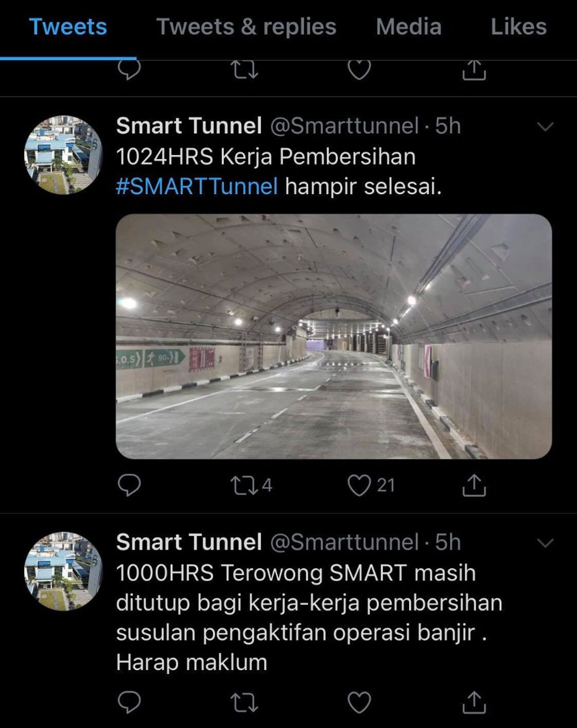Tap share icon of topmost partial tweet
Viewport: 577px width, 728px height.
coord(474,69)
